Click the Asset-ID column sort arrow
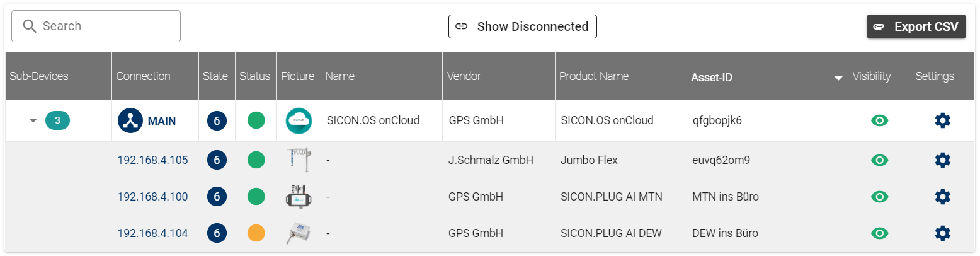 click(838, 78)
